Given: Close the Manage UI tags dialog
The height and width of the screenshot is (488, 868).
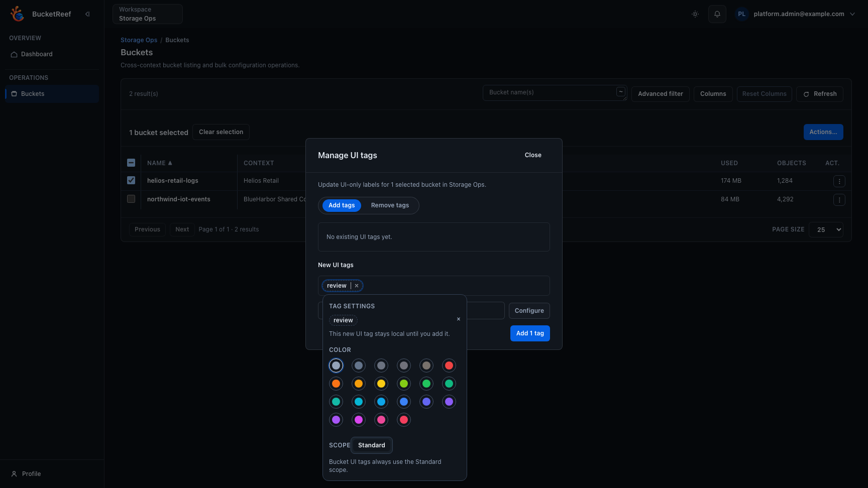Looking at the screenshot, I should [x=533, y=155].
